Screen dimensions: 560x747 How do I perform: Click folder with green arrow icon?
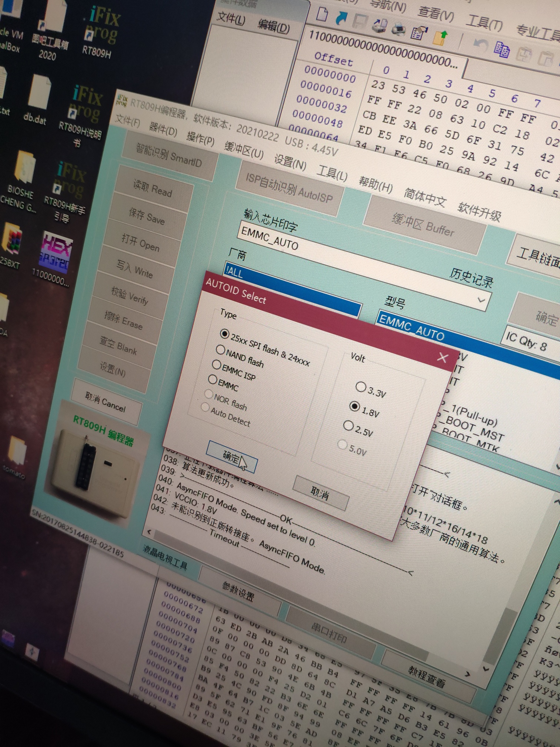pyautogui.click(x=440, y=38)
